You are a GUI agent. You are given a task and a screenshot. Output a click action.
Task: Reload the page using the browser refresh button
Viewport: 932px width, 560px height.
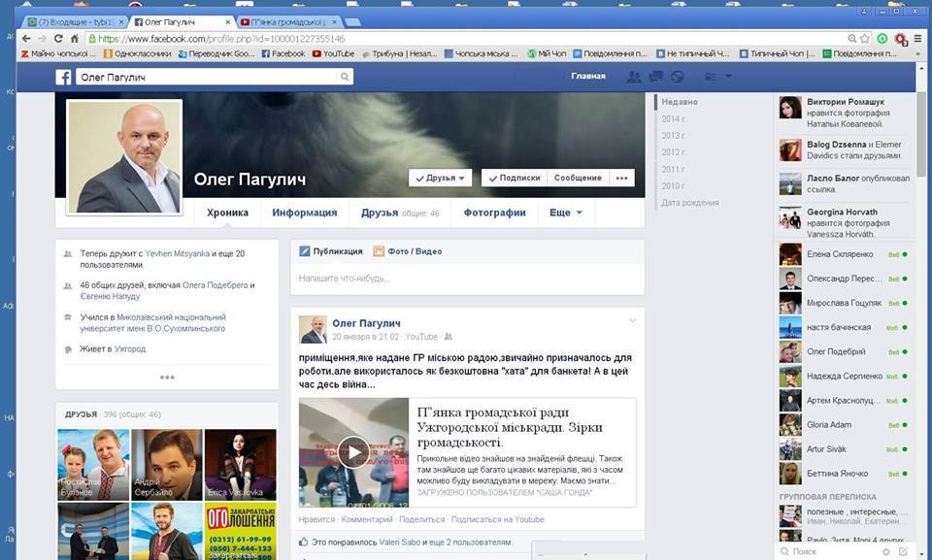pos(59,39)
